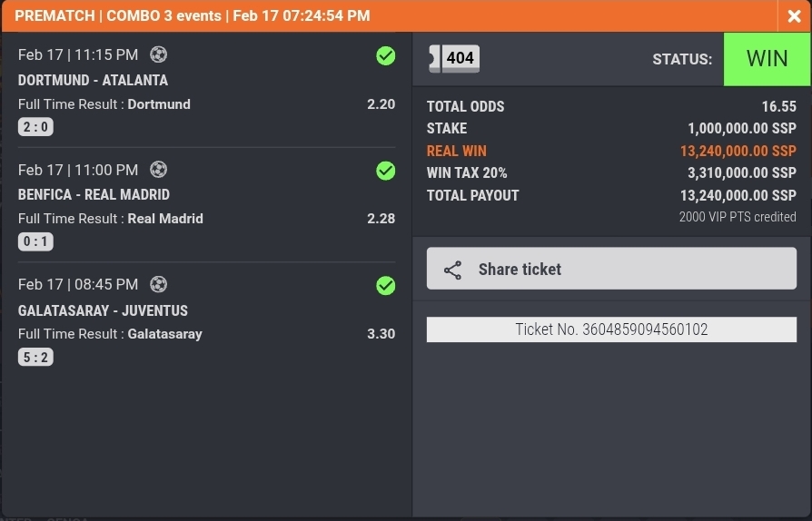812x521 pixels.
Task: Click the Galatasaray 3.30 odds value
Action: 381,334
